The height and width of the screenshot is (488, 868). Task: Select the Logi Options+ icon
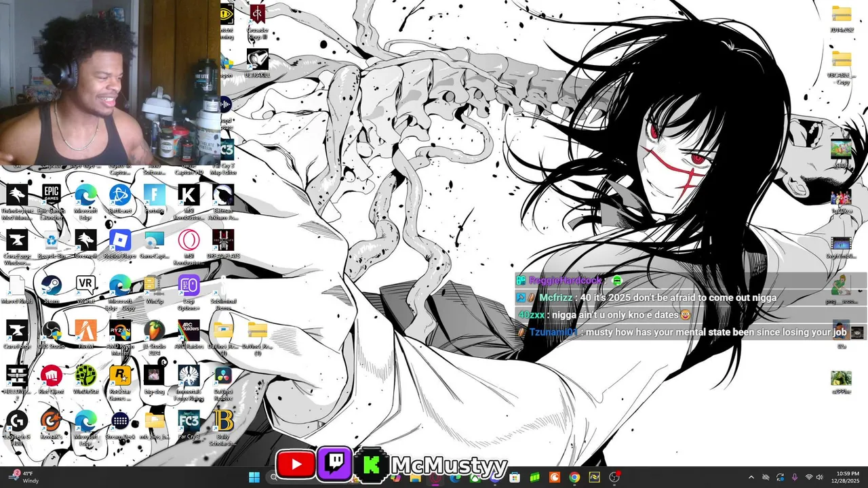[x=189, y=293]
